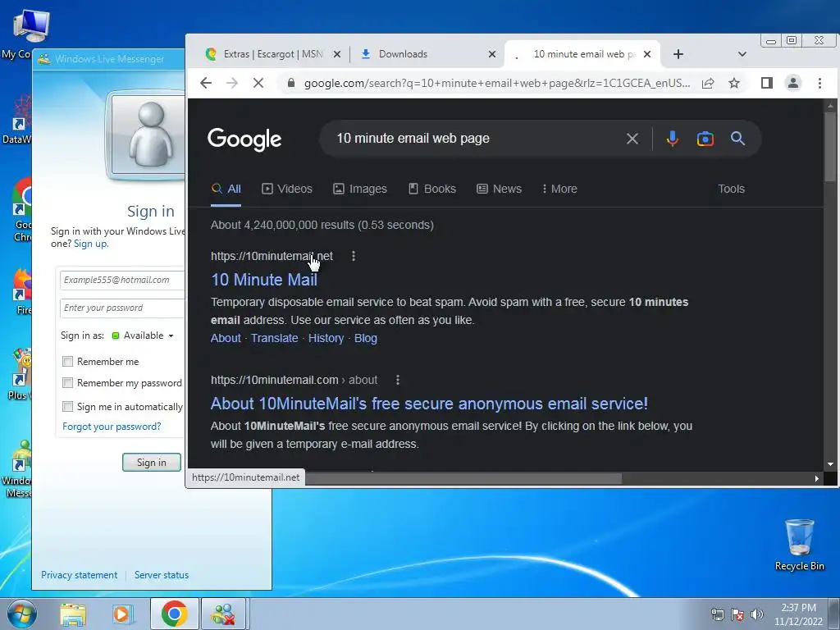Image resolution: width=840 pixels, height=630 pixels.
Task: Search by image with camera icon
Action: click(705, 139)
